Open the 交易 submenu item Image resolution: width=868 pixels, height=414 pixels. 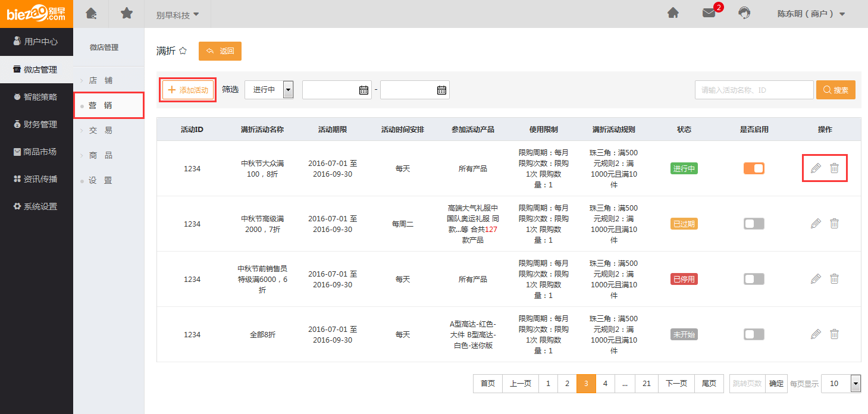point(101,130)
